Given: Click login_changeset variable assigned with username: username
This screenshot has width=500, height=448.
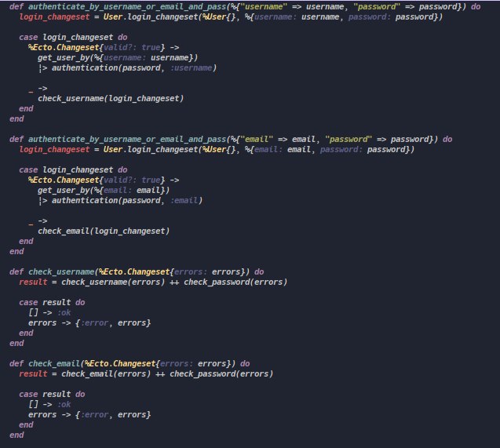Looking at the screenshot, I should [54, 17].
